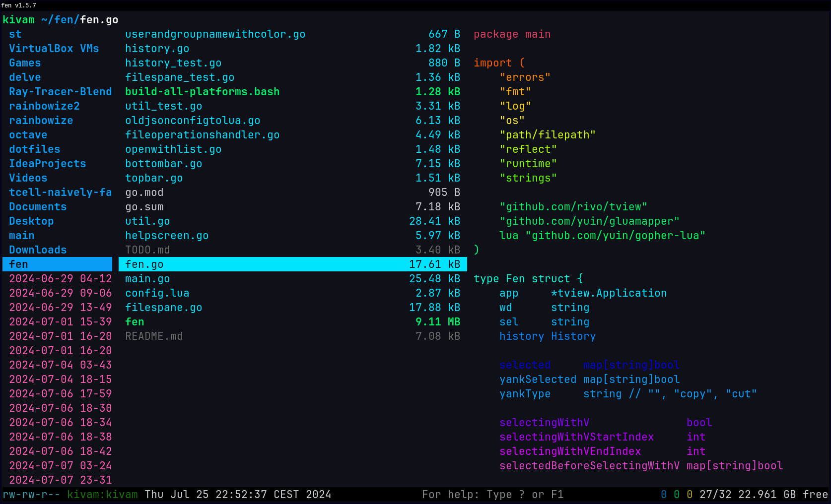This screenshot has width=831, height=504.
Task: Select the 'Desktop' folder
Action: [32, 221]
